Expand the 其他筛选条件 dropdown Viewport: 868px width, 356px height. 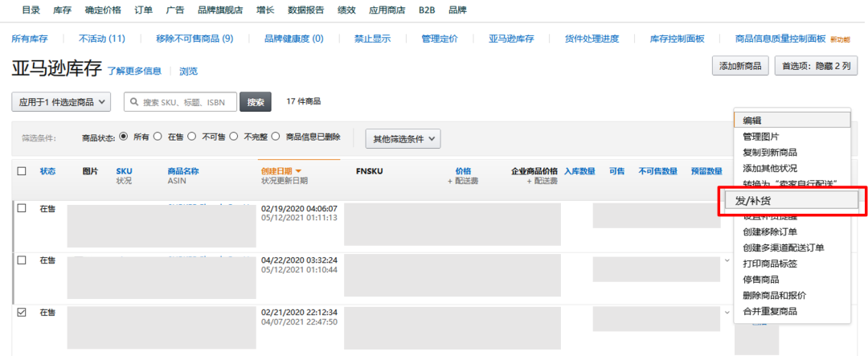click(x=403, y=138)
